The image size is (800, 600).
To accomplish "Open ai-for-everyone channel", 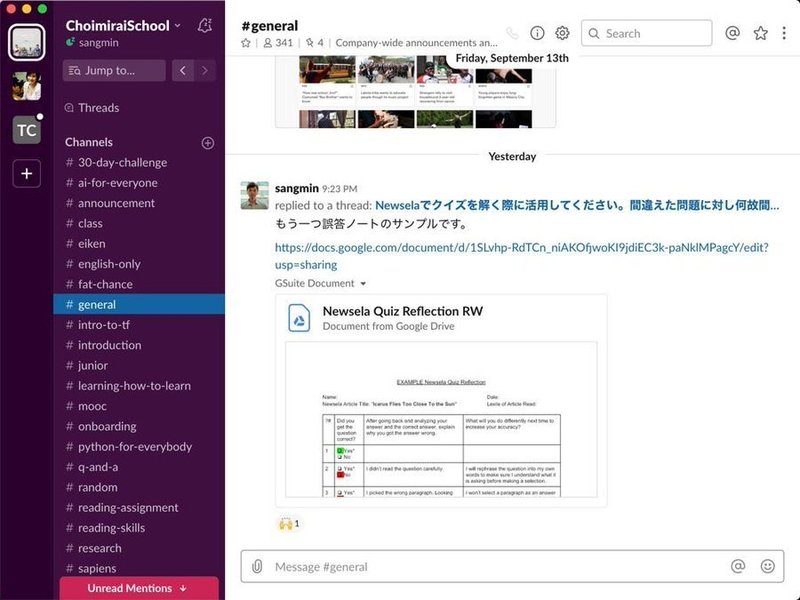I will [139, 183].
